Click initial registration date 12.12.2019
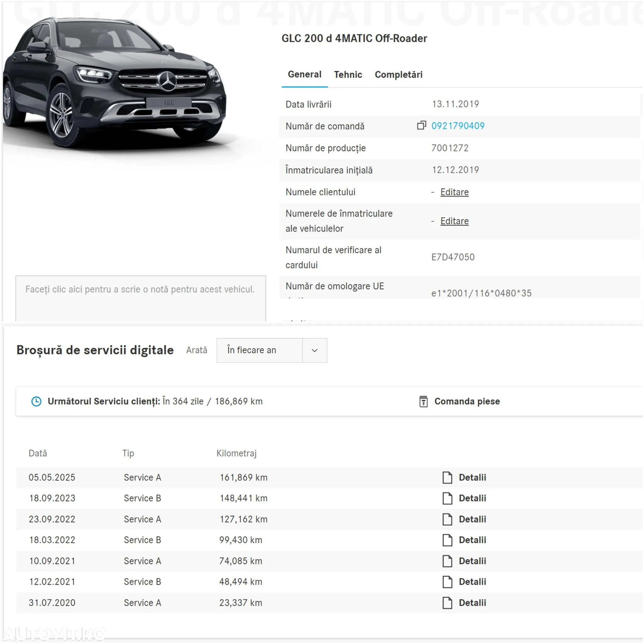 [x=455, y=170]
